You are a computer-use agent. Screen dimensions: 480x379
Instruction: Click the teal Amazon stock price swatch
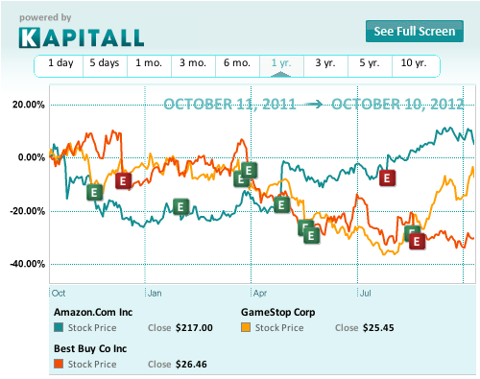[x=59, y=327]
